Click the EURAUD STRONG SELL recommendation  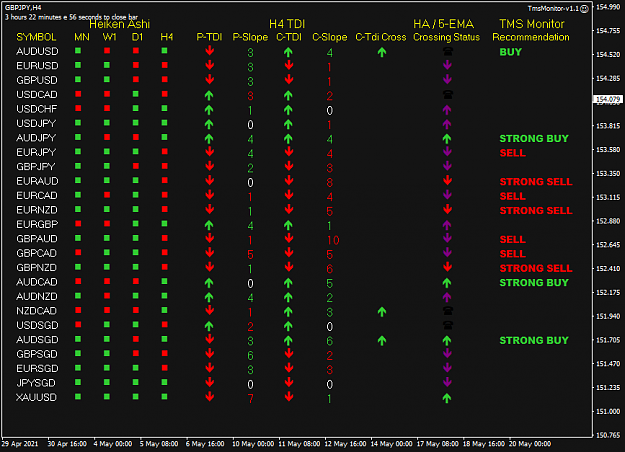click(536, 182)
